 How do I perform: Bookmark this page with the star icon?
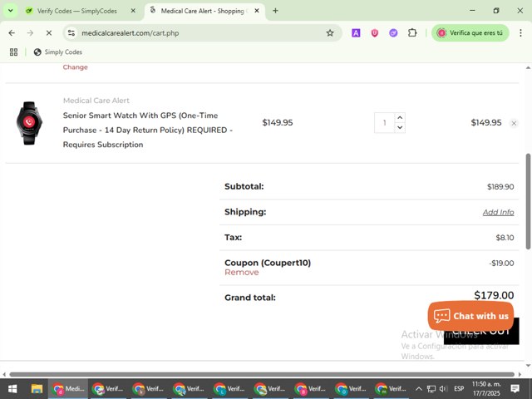click(x=330, y=33)
